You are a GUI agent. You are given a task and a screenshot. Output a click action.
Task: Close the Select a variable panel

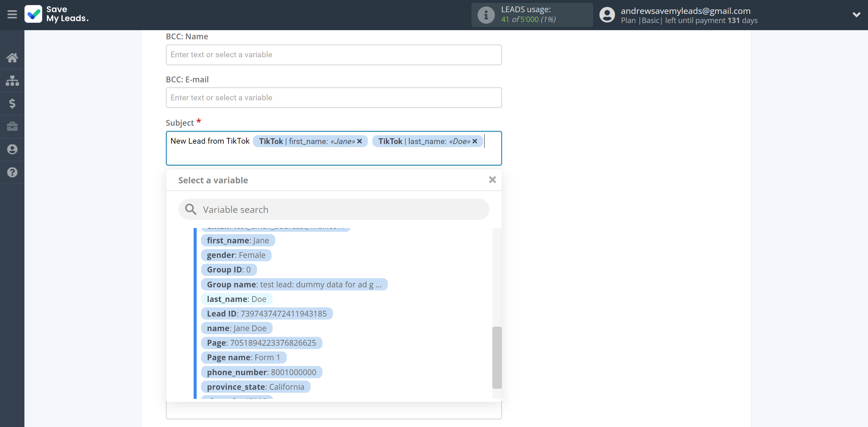(x=492, y=180)
